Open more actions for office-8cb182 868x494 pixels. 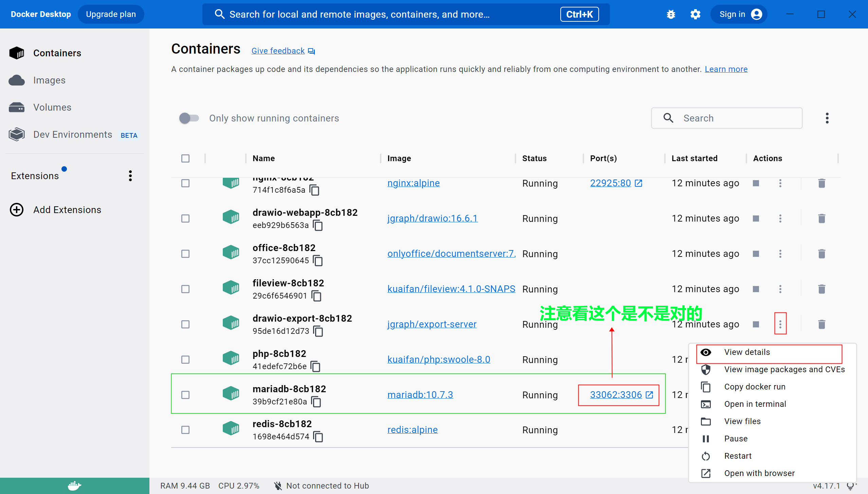780,254
